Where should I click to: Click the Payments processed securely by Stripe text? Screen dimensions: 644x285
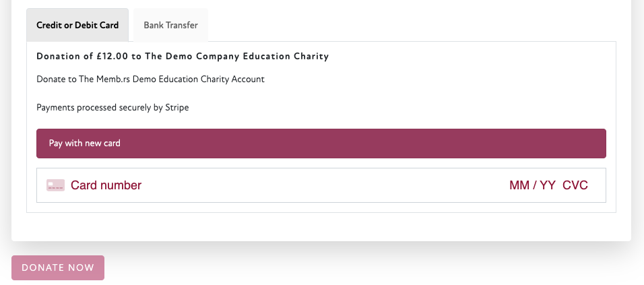(x=112, y=108)
